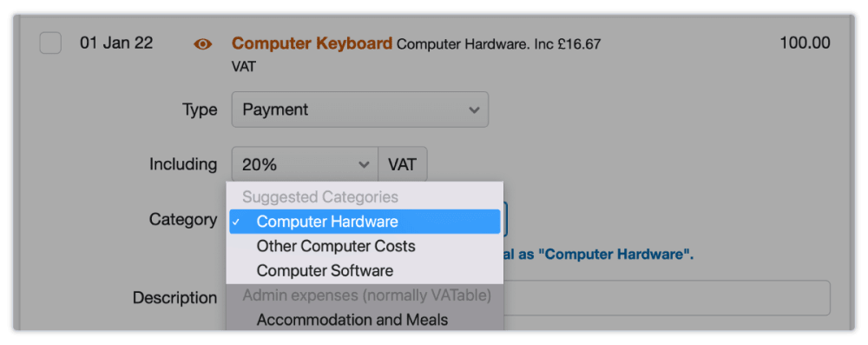Screen dimensions: 868x345
Task: Open the Computer Keyboard transaction link
Action: click(312, 43)
